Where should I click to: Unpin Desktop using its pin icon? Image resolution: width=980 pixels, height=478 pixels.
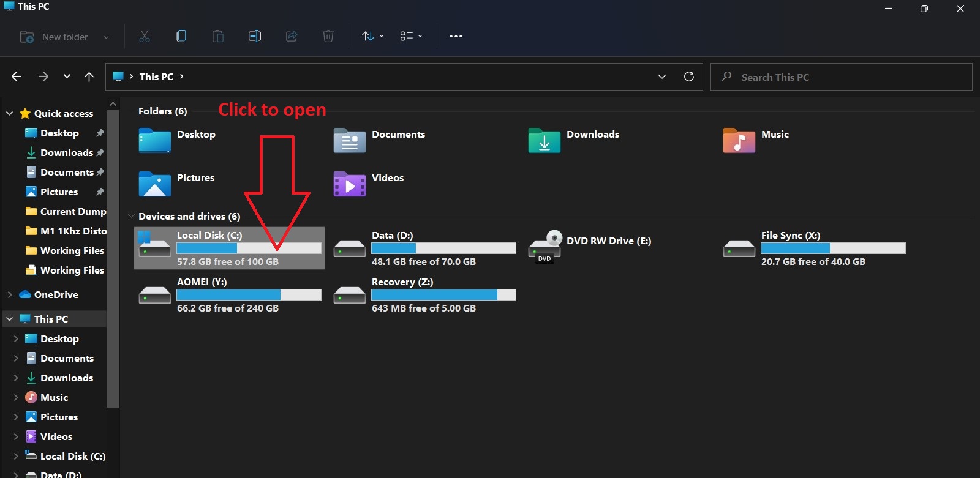100,133
